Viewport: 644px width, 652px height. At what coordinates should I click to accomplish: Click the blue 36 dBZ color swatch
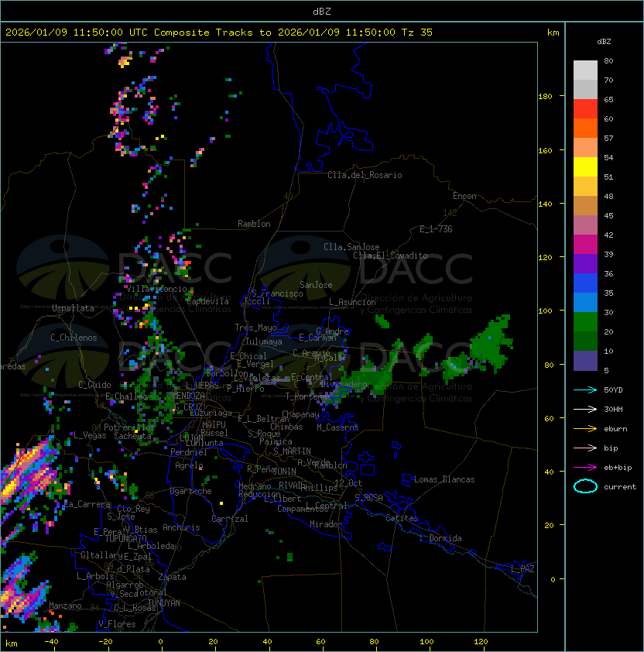click(585, 283)
